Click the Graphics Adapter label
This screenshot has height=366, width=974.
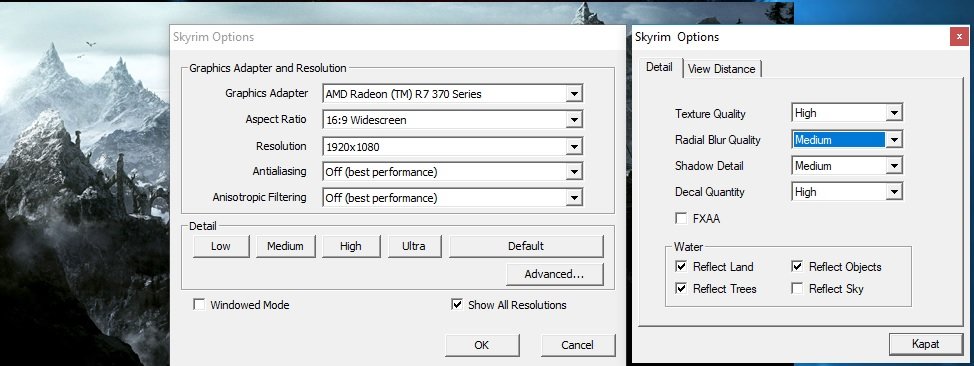(x=266, y=93)
